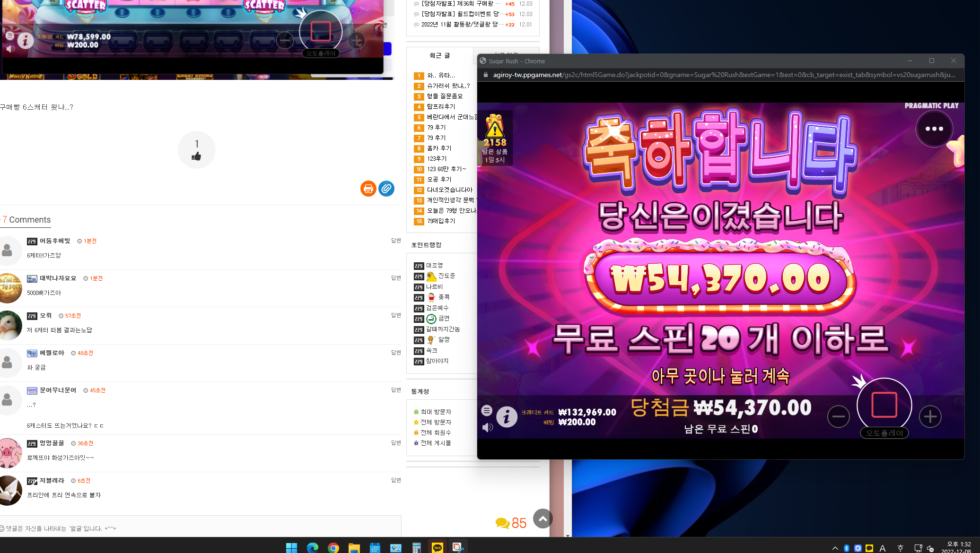Click the scroll-to-top arrow button

[x=543, y=518]
